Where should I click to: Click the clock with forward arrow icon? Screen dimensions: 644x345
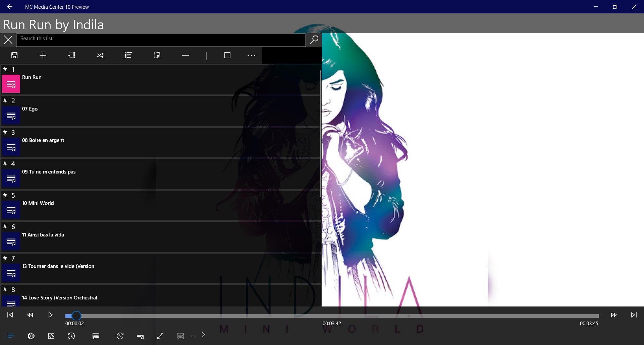pos(120,336)
